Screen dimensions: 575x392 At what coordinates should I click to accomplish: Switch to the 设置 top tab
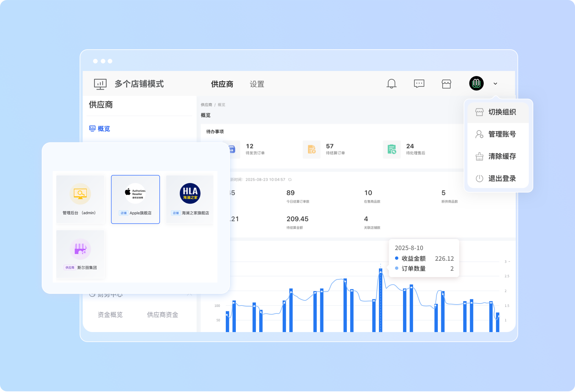(257, 84)
